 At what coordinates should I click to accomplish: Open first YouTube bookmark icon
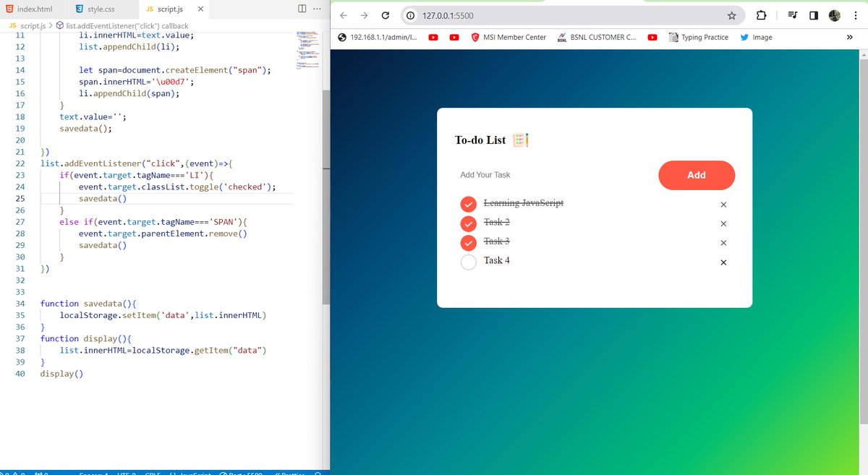(x=433, y=37)
